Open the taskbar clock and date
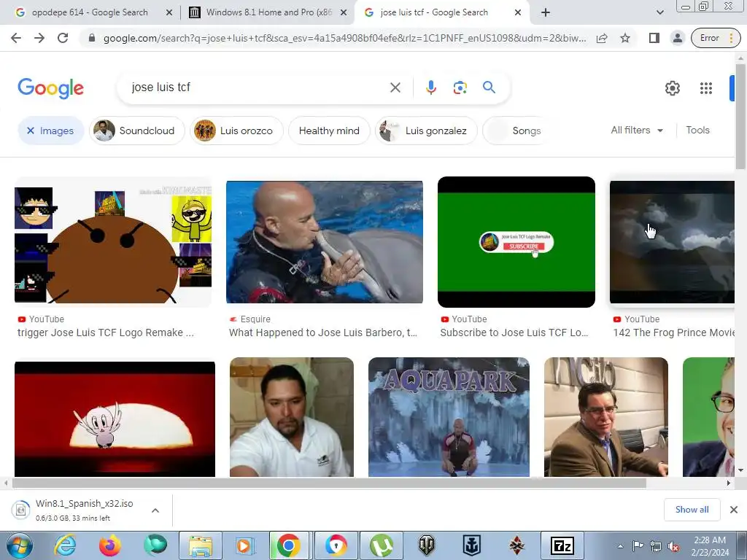Viewport: 747px width, 560px height. tap(710, 546)
